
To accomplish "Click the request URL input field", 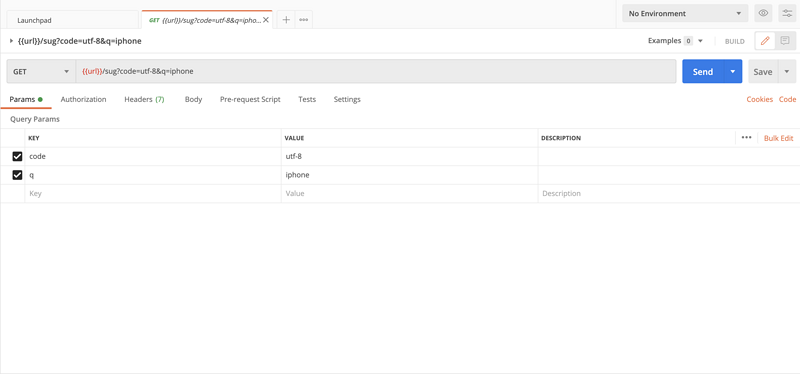I will pos(376,71).
